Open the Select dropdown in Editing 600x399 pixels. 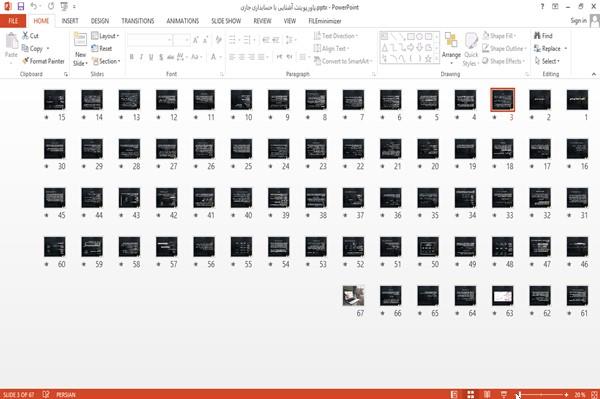point(547,61)
